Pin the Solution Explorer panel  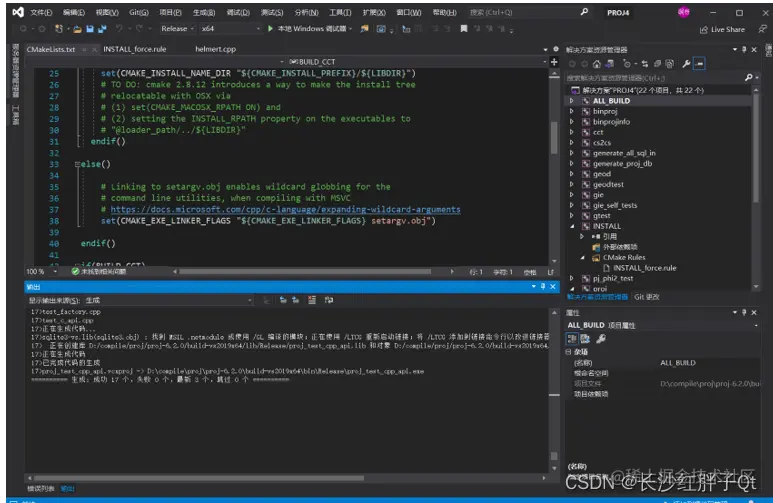[744, 49]
